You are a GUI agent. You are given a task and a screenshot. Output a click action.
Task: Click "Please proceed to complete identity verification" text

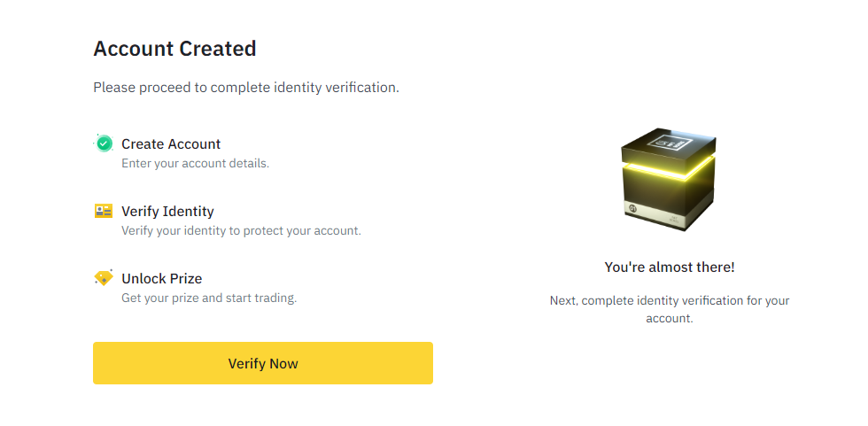point(246,88)
